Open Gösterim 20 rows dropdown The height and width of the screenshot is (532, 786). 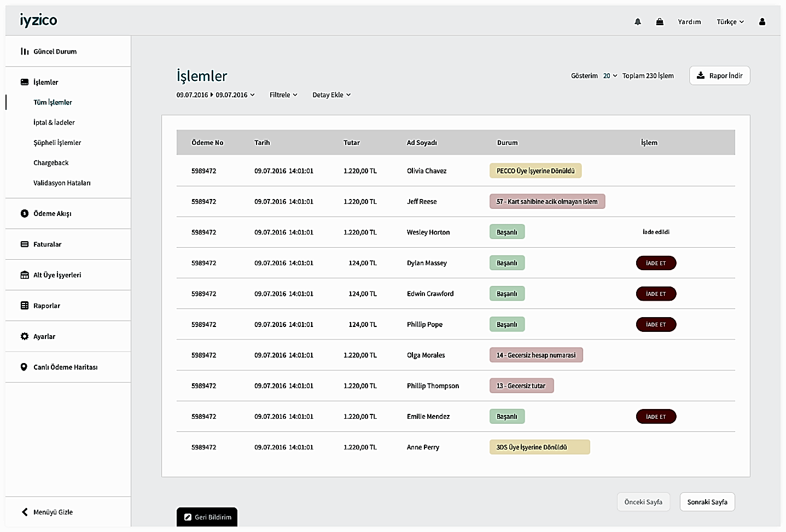click(x=610, y=76)
